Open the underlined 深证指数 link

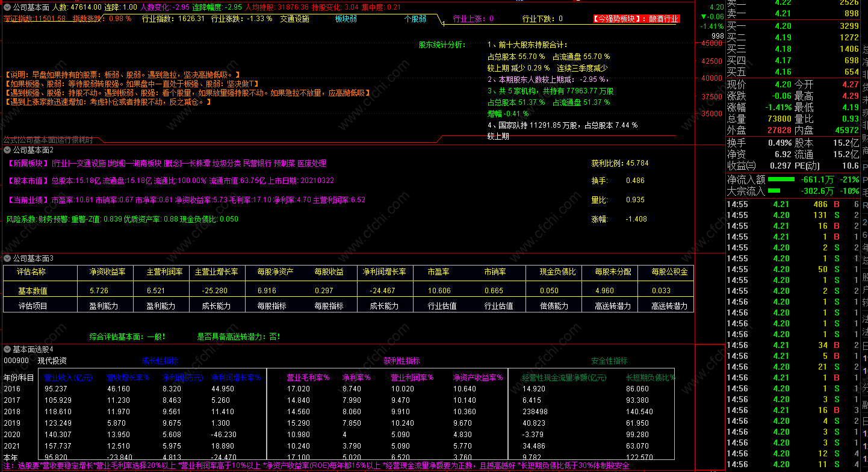pyautogui.click(x=34, y=19)
